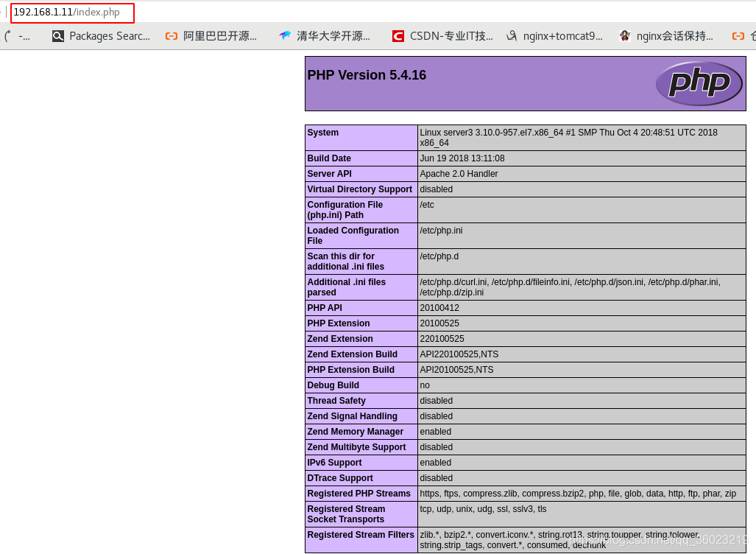Click the System row in the info table
Screen dimensions: 756x554
tap(322, 133)
